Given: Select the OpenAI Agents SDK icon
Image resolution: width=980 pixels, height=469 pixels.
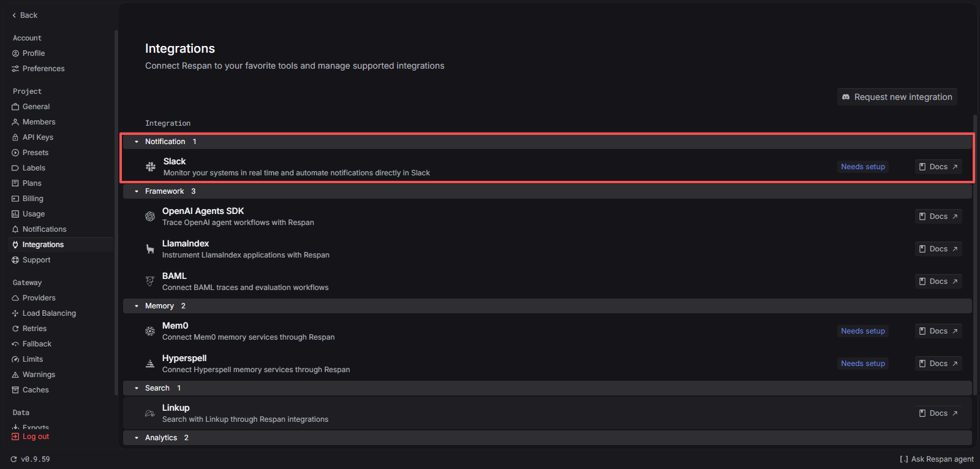Looking at the screenshot, I should click(150, 216).
